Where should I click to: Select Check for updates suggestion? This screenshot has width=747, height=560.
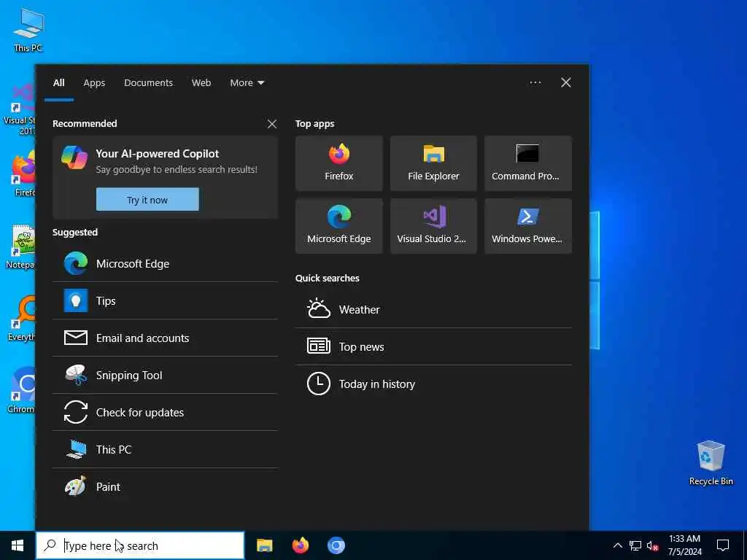[166, 413]
